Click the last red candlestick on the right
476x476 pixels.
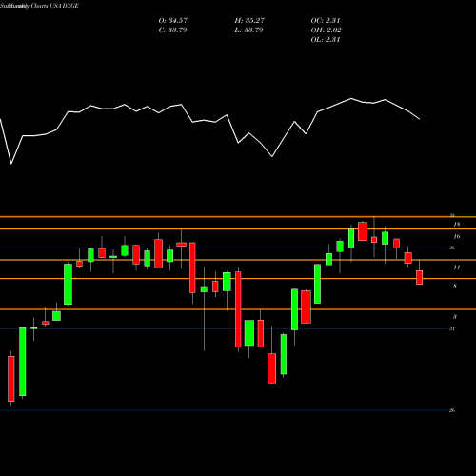pyautogui.click(x=420, y=277)
